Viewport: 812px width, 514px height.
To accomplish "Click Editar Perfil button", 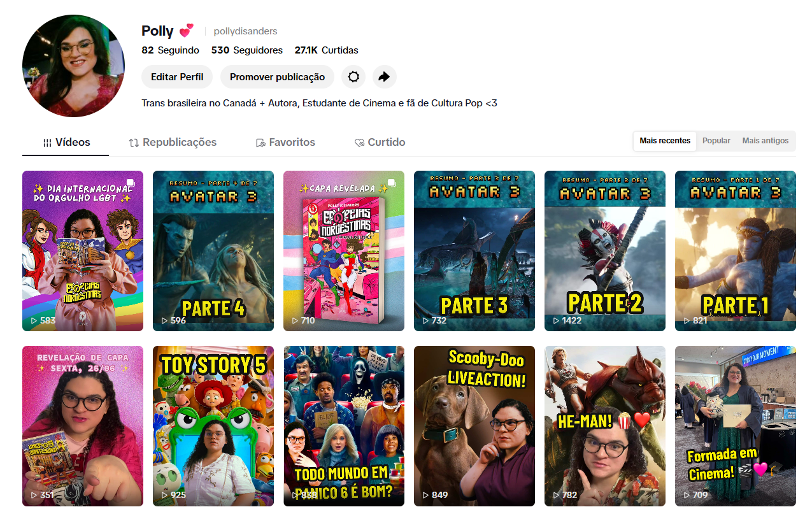I will click(177, 77).
